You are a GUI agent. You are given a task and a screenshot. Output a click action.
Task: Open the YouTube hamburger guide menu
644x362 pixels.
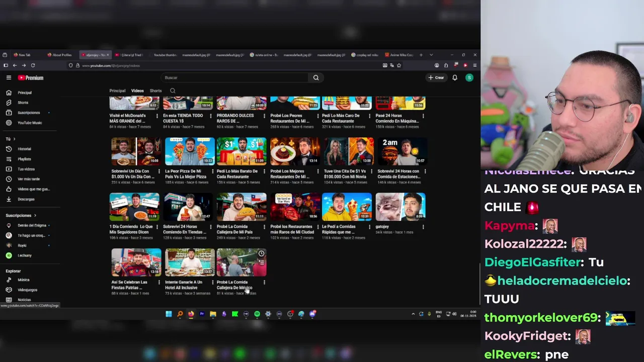(x=9, y=77)
